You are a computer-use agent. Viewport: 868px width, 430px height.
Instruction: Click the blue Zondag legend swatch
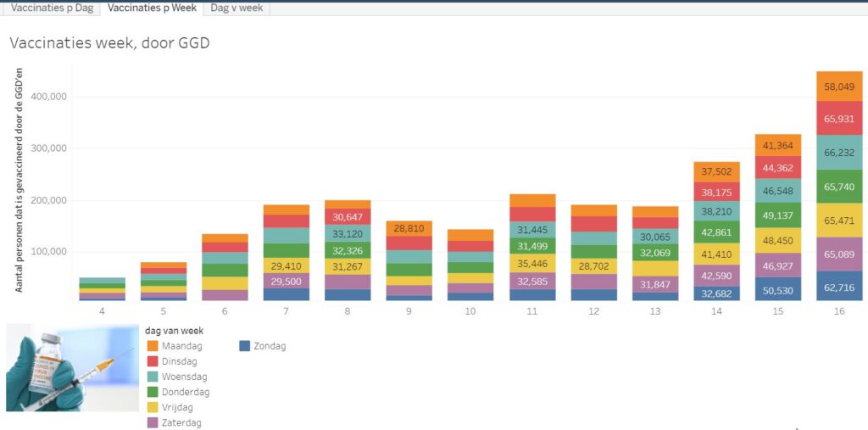point(245,346)
